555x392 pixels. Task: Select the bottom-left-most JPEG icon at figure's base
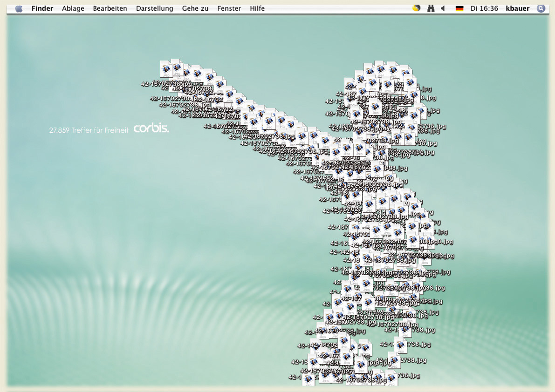[308, 379]
